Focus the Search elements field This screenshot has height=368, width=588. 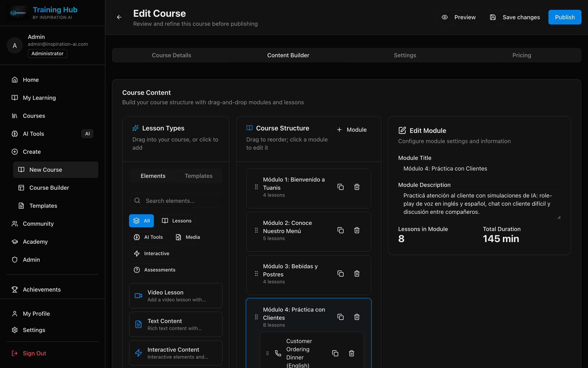pos(176,201)
